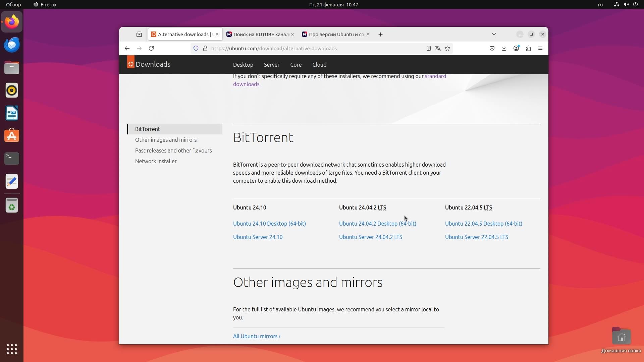The width and height of the screenshot is (644, 362).
Task: Open extensions puzzle icon
Action: click(528, 48)
